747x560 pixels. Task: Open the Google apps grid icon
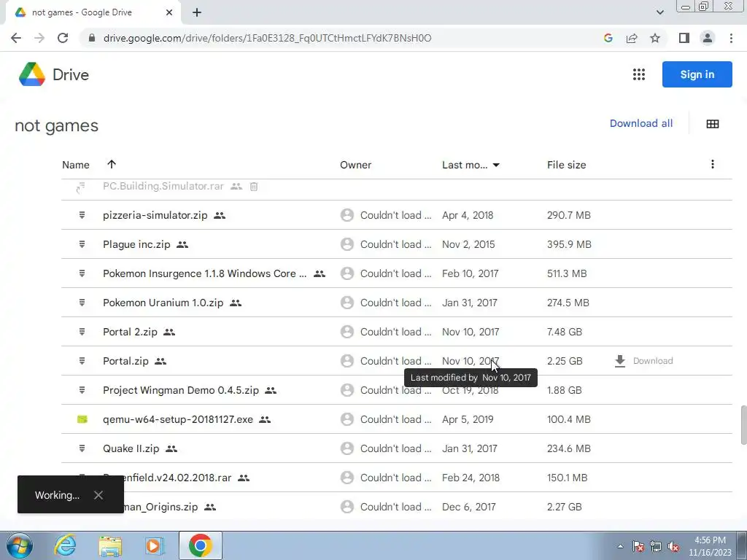point(639,74)
